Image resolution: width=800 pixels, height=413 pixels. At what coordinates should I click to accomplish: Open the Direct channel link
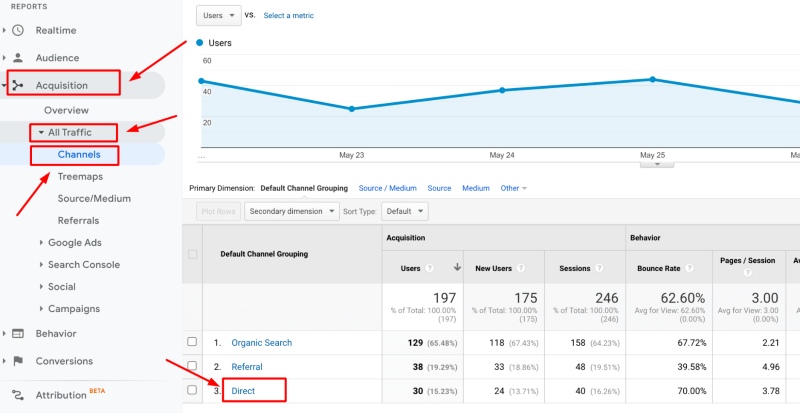pyautogui.click(x=243, y=391)
